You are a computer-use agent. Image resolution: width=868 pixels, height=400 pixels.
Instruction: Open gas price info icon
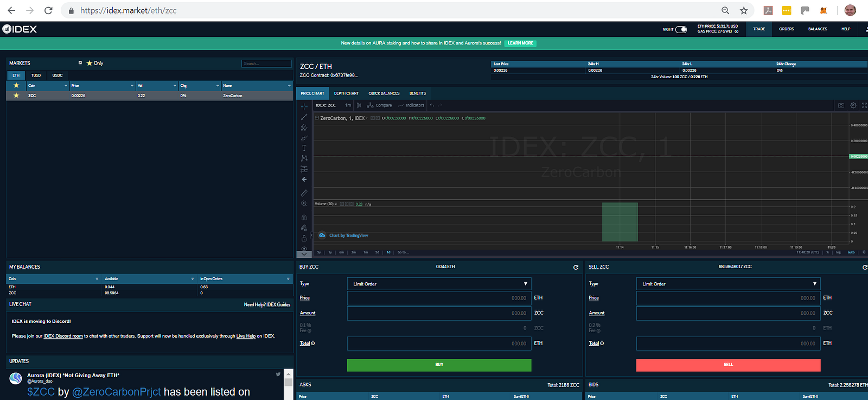click(x=736, y=31)
